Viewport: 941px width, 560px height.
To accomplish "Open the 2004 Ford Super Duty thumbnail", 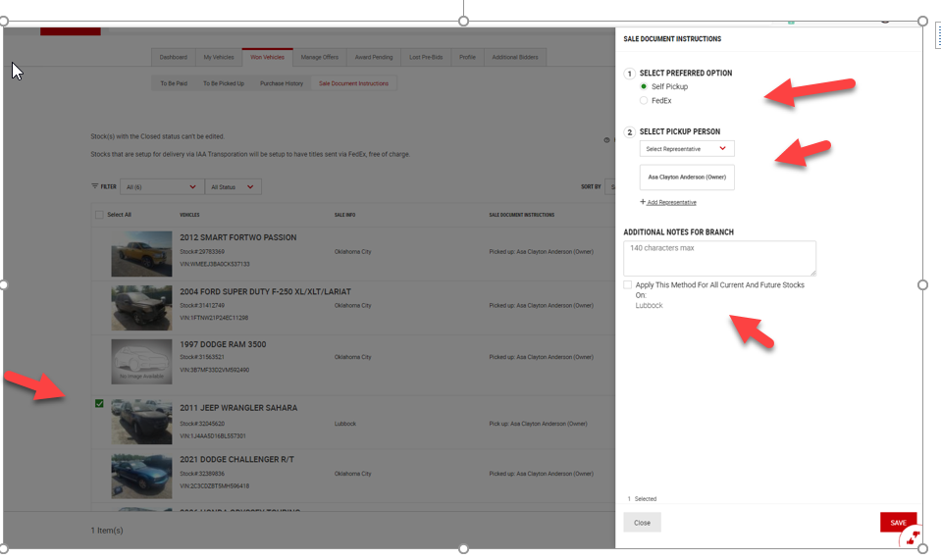I will tap(141, 307).
